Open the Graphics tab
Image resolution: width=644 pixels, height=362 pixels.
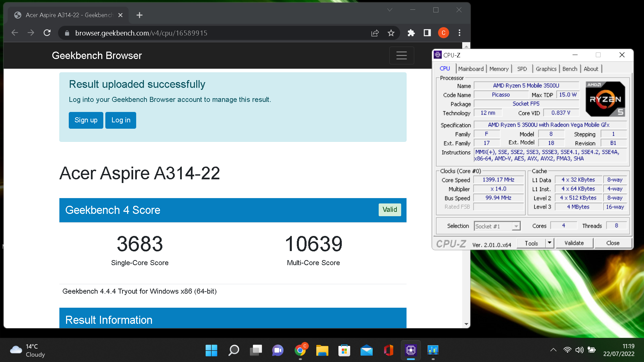point(546,69)
